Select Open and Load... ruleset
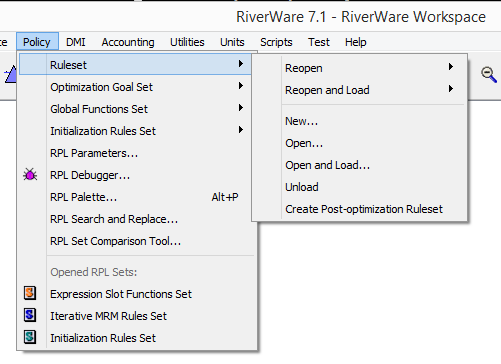Image resolution: width=501 pixels, height=364 pixels. click(x=359, y=165)
